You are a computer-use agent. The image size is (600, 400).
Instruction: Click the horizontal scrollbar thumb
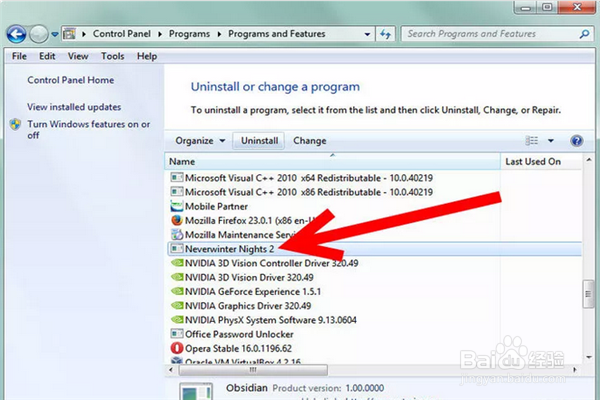point(253,370)
